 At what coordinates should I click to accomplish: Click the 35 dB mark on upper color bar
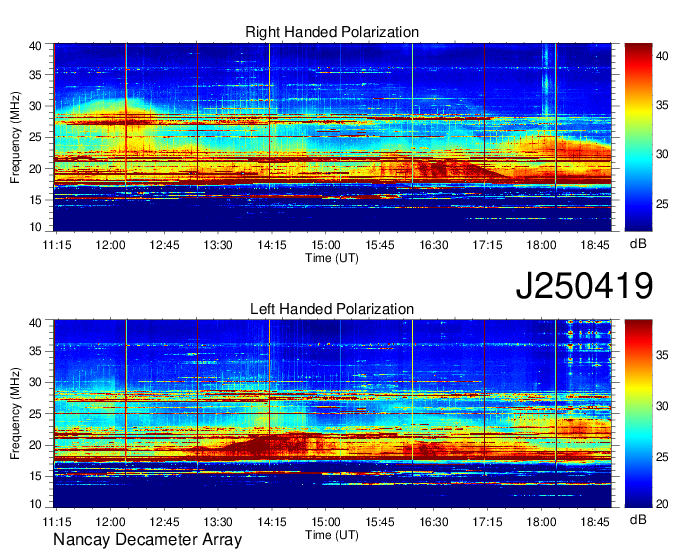(662, 105)
